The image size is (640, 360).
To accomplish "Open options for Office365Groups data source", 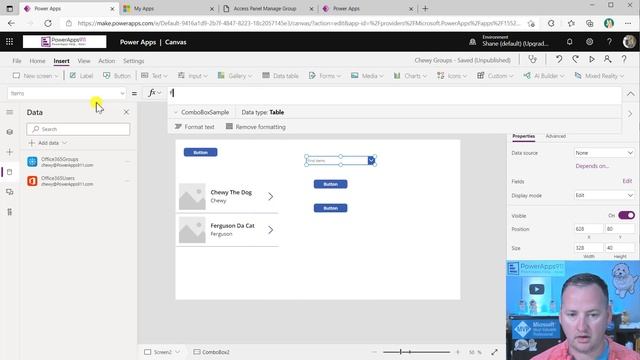I will point(127,162).
